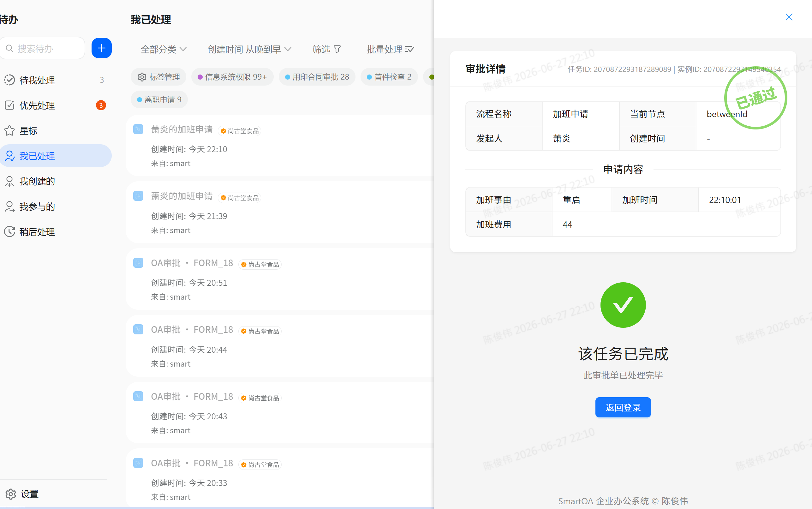Click the 标签管理 tag button
812x509 pixels.
point(158,77)
